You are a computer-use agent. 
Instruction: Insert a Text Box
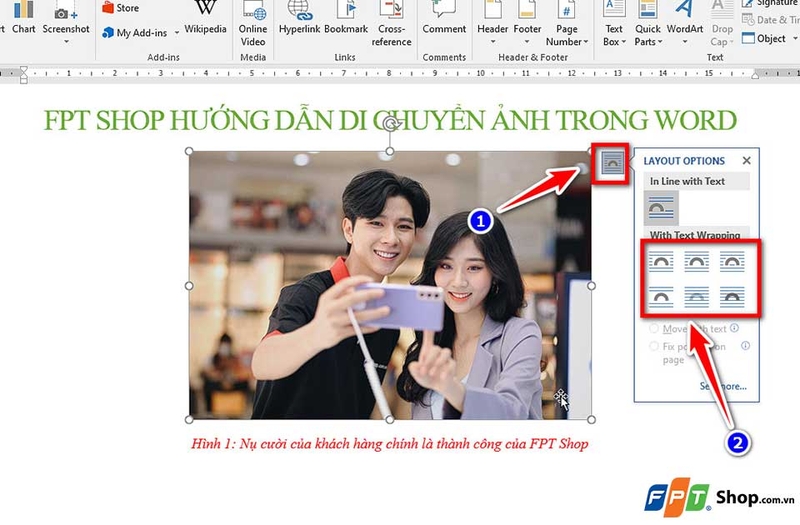pos(614,24)
